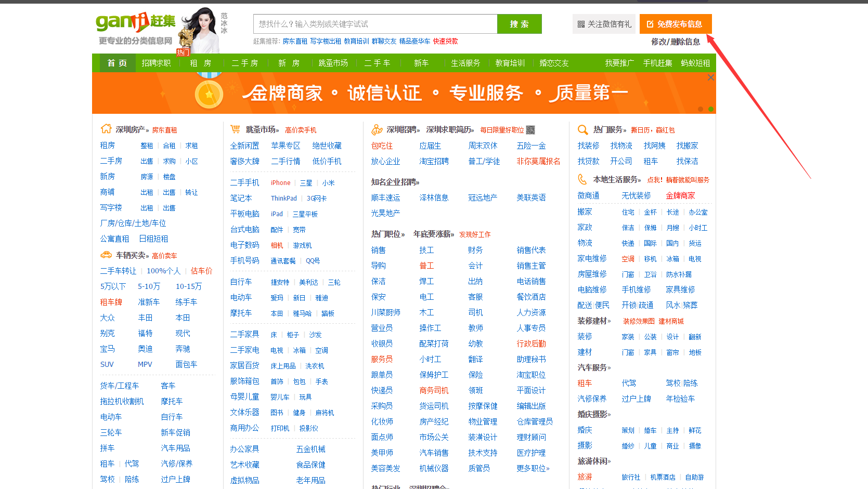This screenshot has height=489, width=868.
Task: Click the 代驾 service link under 汽车服务
Action: [629, 384]
